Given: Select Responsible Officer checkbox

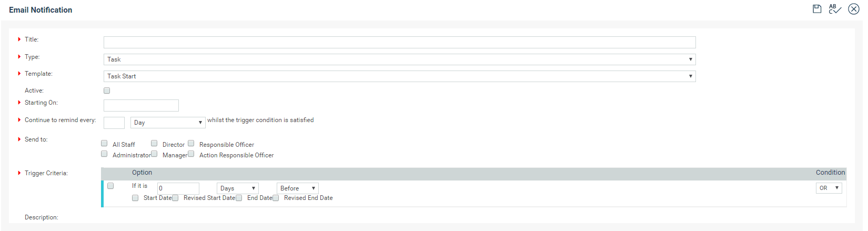Looking at the screenshot, I should point(191,143).
